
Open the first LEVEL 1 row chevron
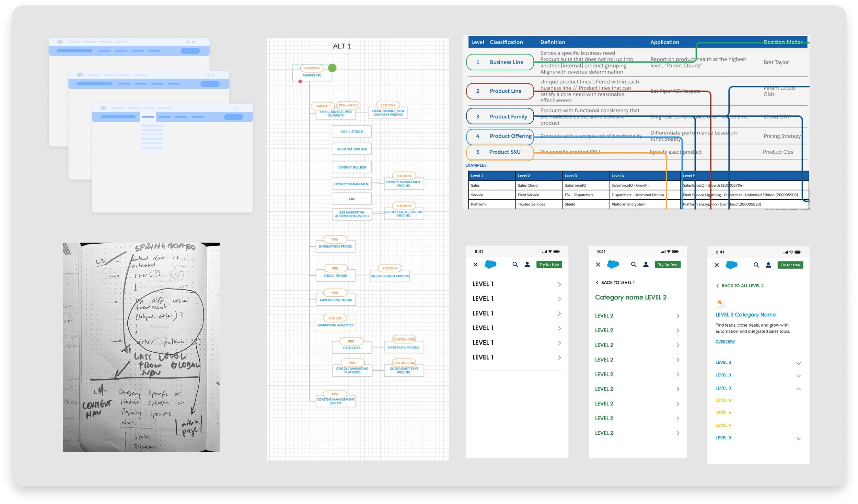[x=559, y=284]
